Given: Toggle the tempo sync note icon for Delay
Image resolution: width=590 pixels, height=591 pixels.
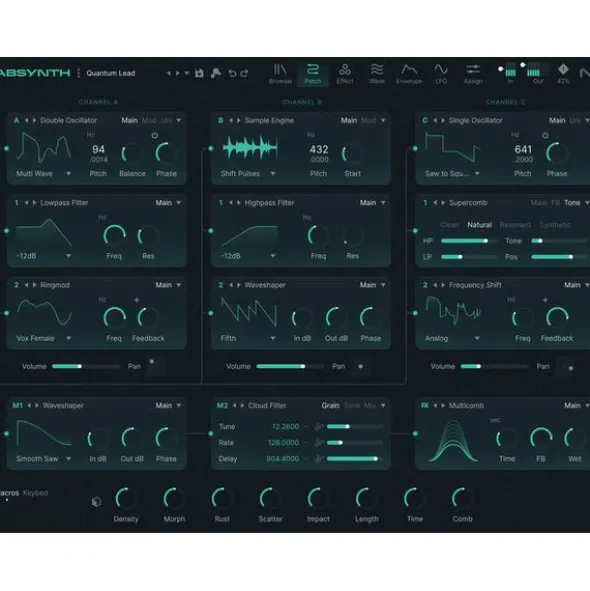Looking at the screenshot, I should (x=319, y=459).
